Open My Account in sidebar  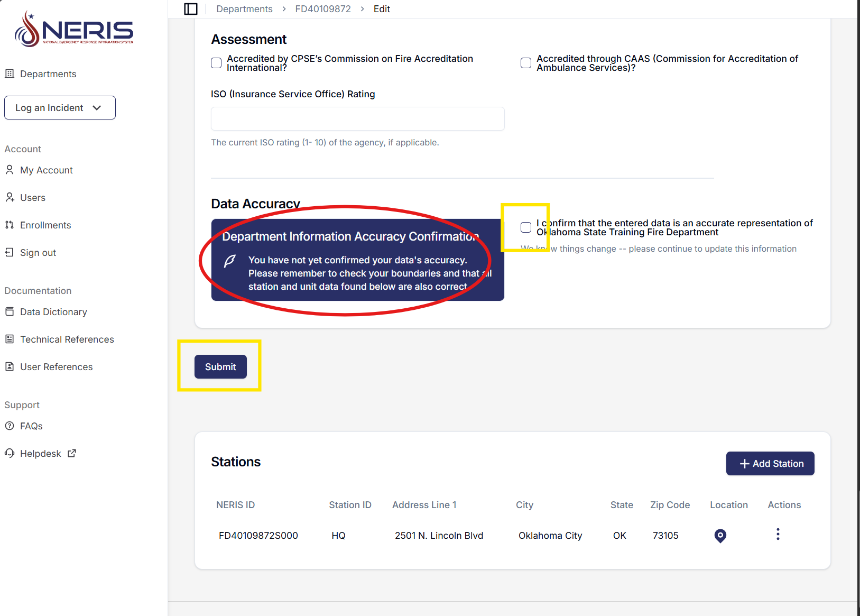(x=47, y=170)
